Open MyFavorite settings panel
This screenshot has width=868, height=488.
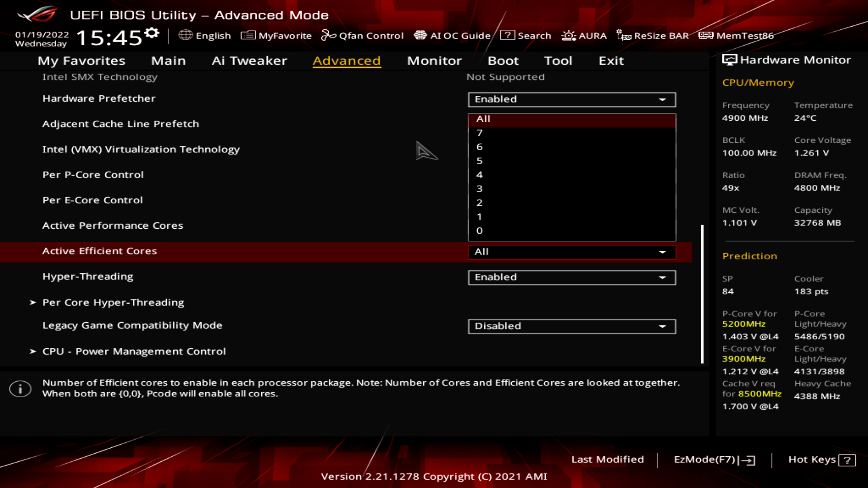[276, 35]
